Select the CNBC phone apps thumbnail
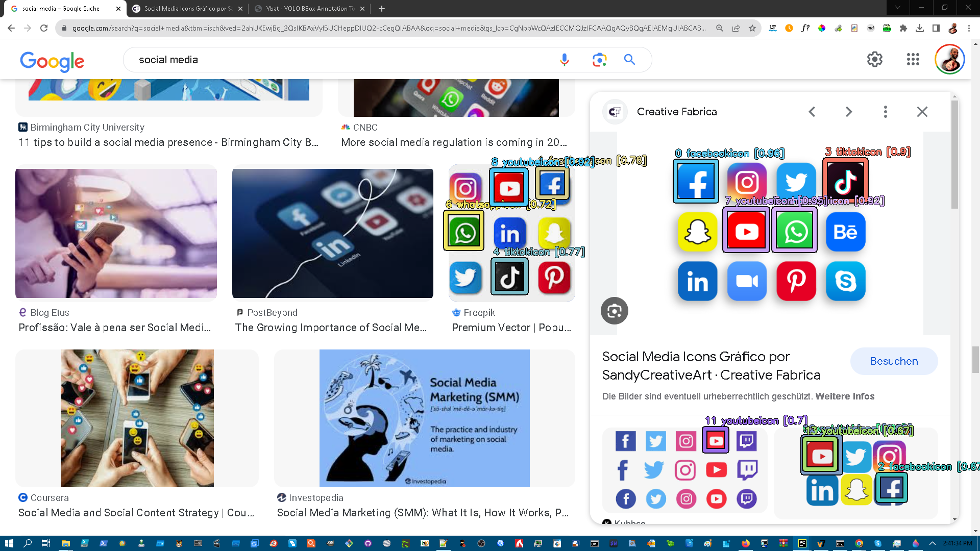The image size is (980, 551). coord(456,97)
